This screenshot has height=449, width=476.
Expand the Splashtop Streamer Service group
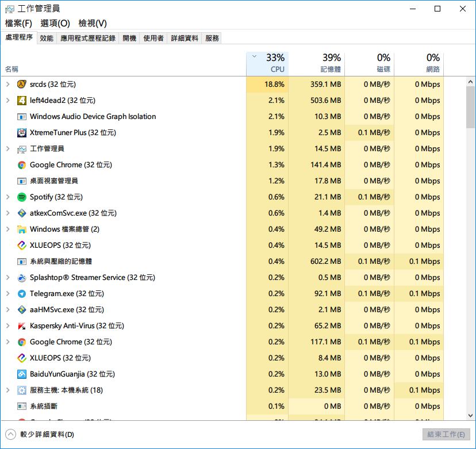8,278
